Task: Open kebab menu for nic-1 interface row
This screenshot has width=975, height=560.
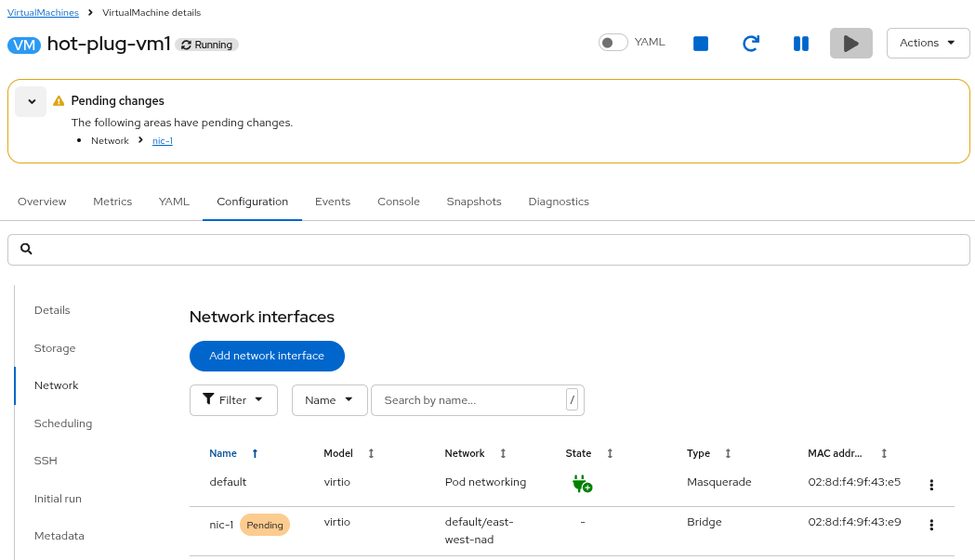Action: point(931,525)
